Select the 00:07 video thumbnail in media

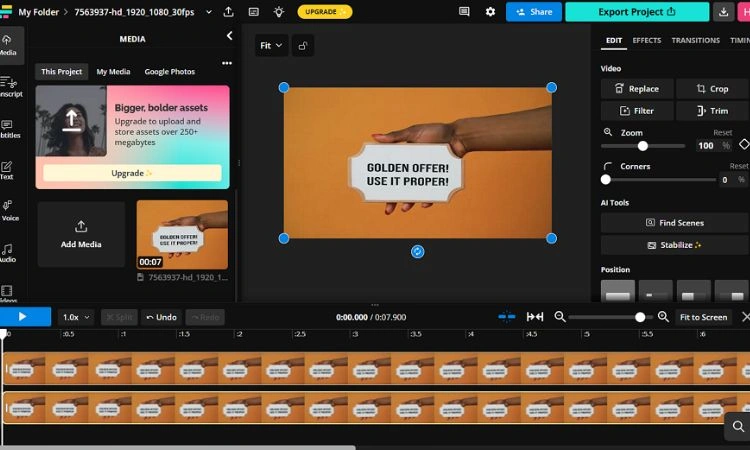click(182, 234)
